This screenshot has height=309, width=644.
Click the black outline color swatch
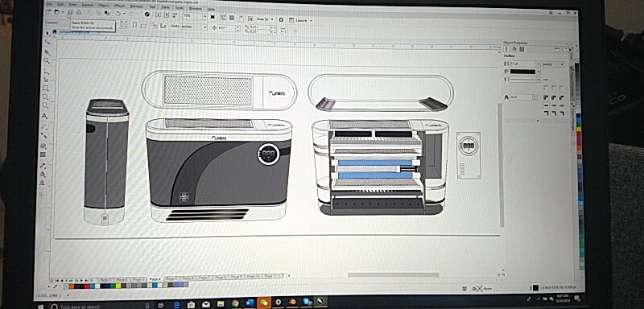click(522, 72)
